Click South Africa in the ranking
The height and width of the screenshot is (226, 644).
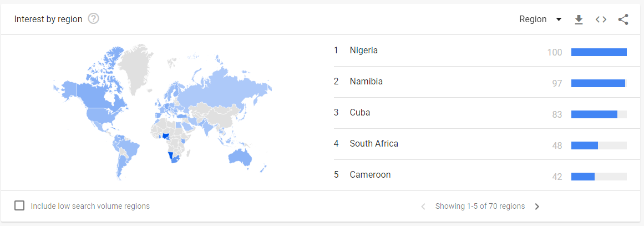[x=373, y=144]
